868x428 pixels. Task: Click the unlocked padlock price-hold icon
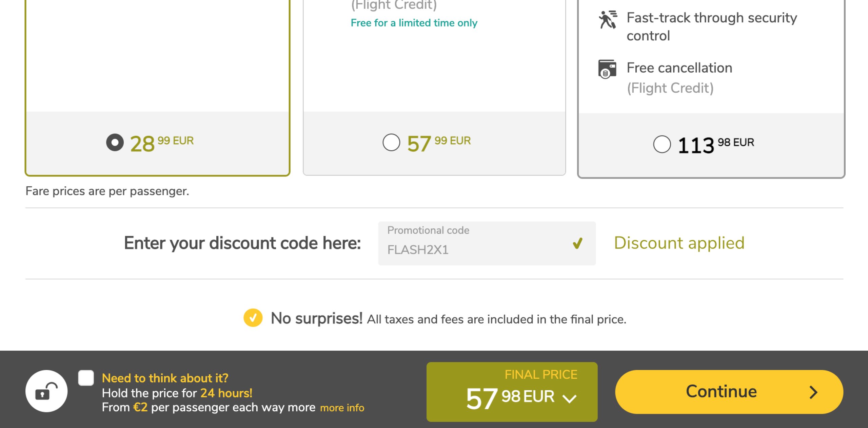(46, 391)
